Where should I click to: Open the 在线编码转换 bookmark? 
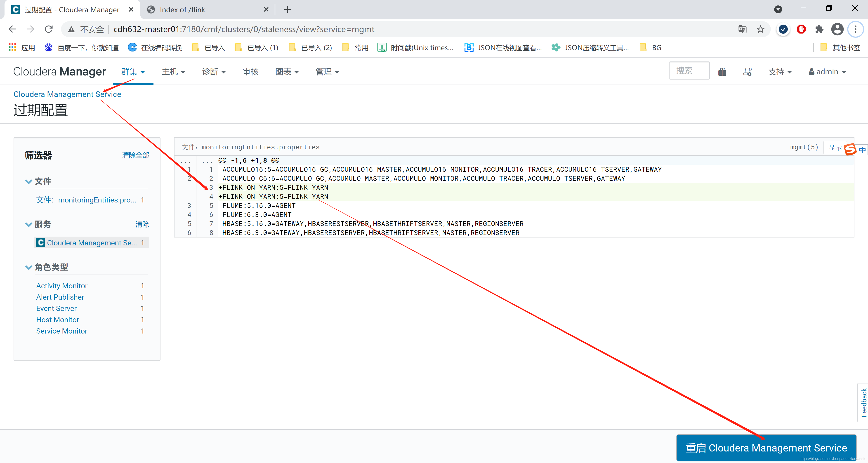click(x=155, y=47)
